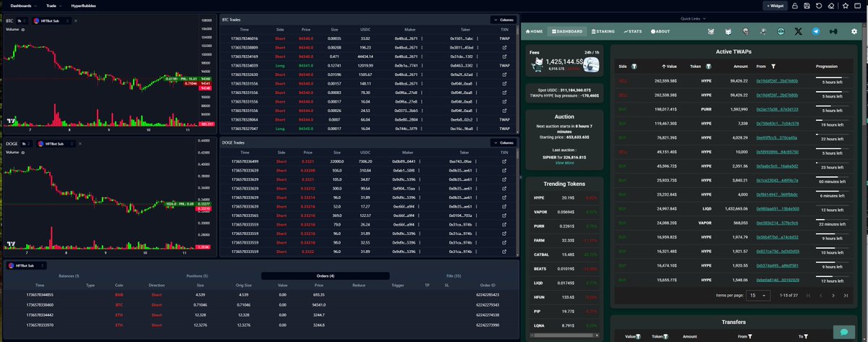Click View More link under Auction
Viewport: 868px width, 342px height.
coord(564,163)
